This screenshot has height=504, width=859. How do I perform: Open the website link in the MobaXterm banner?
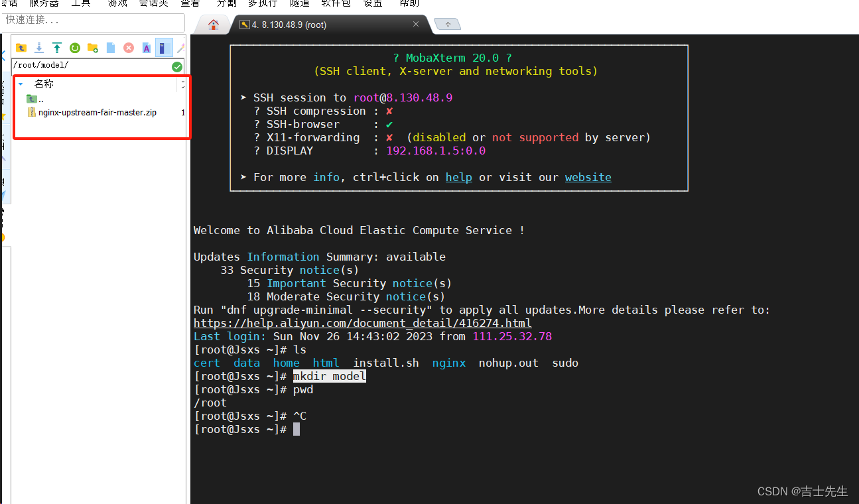click(x=588, y=177)
